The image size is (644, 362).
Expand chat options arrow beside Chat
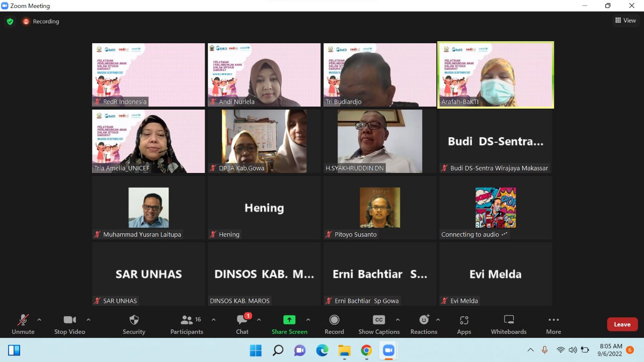[x=259, y=320]
